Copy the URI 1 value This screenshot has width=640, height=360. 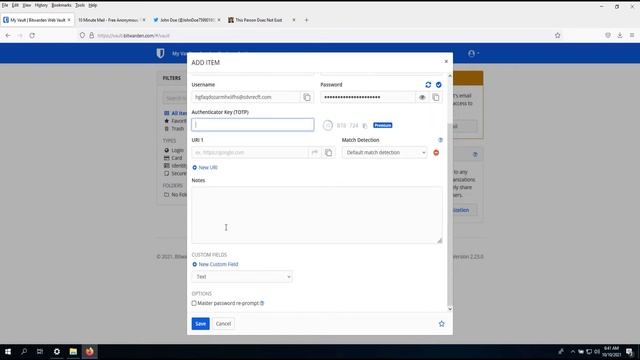pyautogui.click(x=328, y=152)
